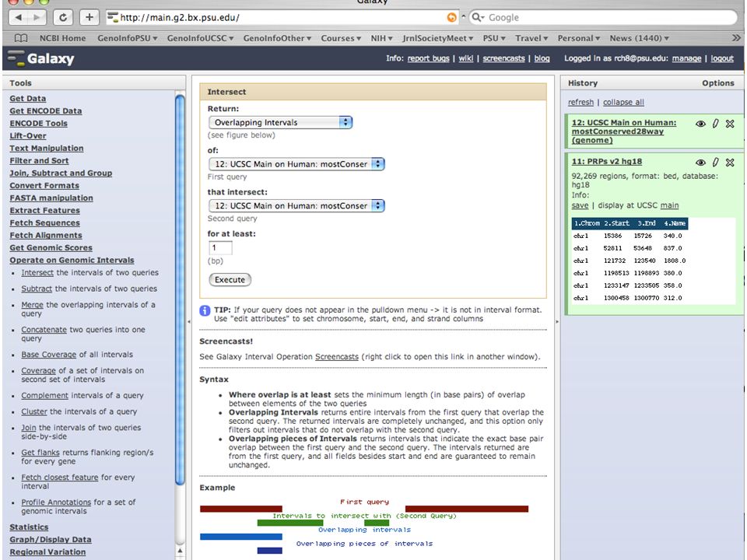
Task: Open Personal bookmarks menu
Action: coord(578,38)
